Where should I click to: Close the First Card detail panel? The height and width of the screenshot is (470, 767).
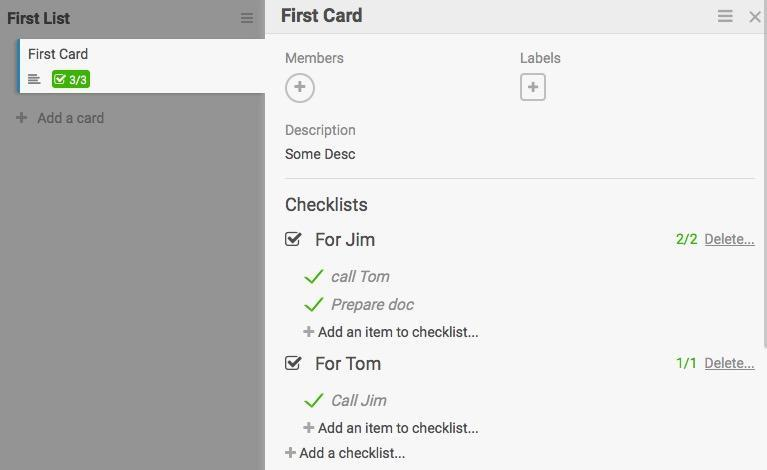point(755,16)
